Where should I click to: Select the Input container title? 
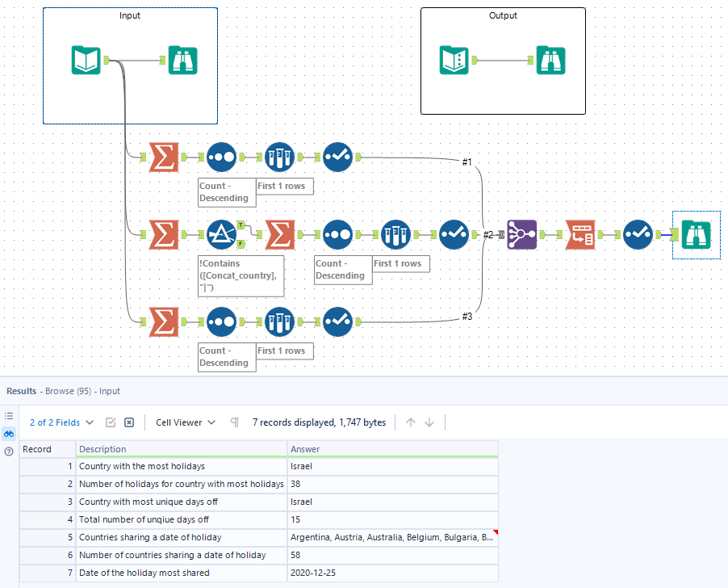129,15
